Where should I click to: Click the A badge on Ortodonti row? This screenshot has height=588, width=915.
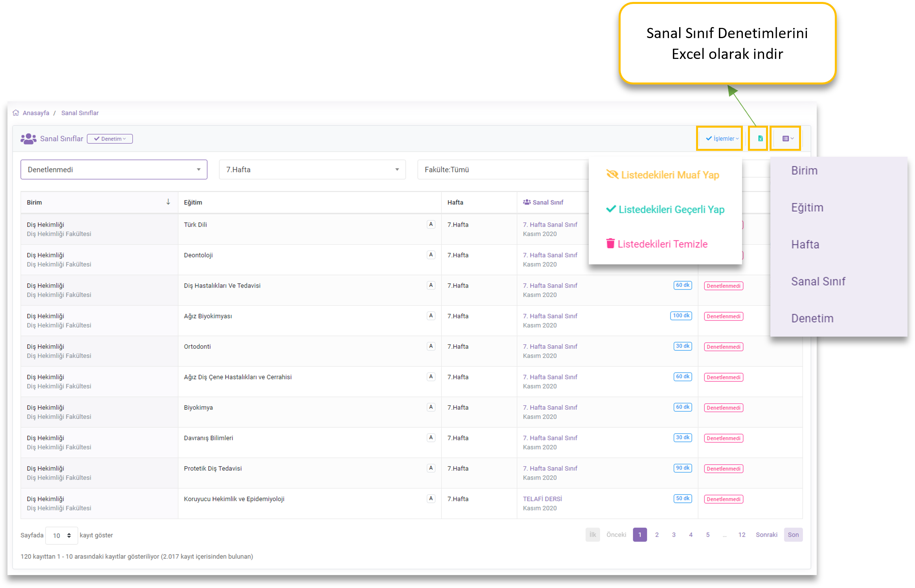pyautogui.click(x=431, y=346)
